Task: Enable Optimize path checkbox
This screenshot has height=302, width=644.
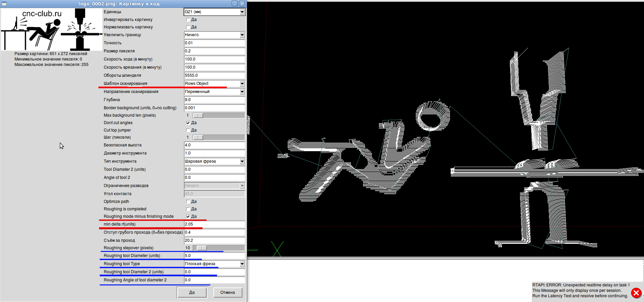Action: coord(188,202)
